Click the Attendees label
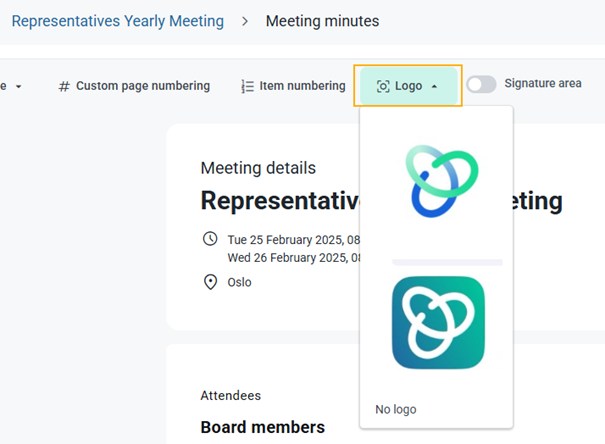The height and width of the screenshot is (444, 605). point(231,395)
